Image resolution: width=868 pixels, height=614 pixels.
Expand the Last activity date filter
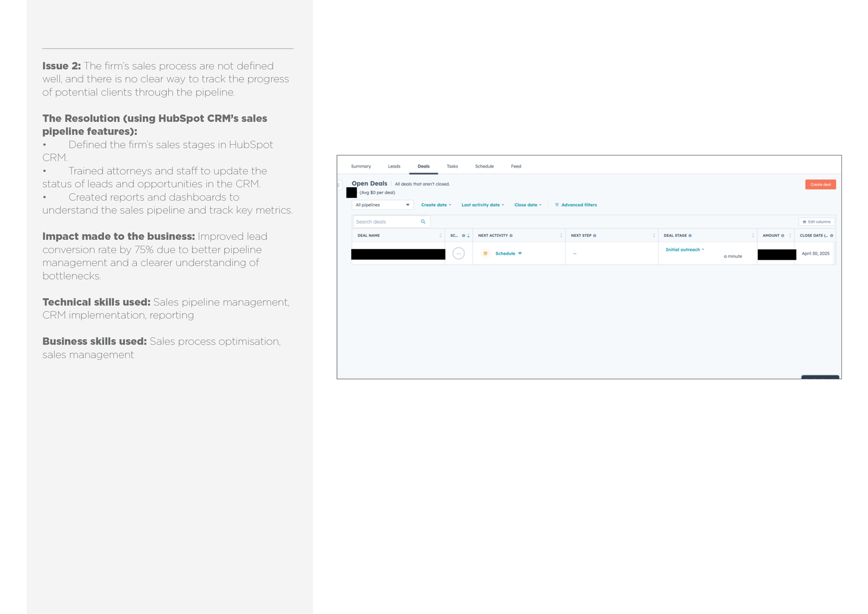click(x=482, y=205)
